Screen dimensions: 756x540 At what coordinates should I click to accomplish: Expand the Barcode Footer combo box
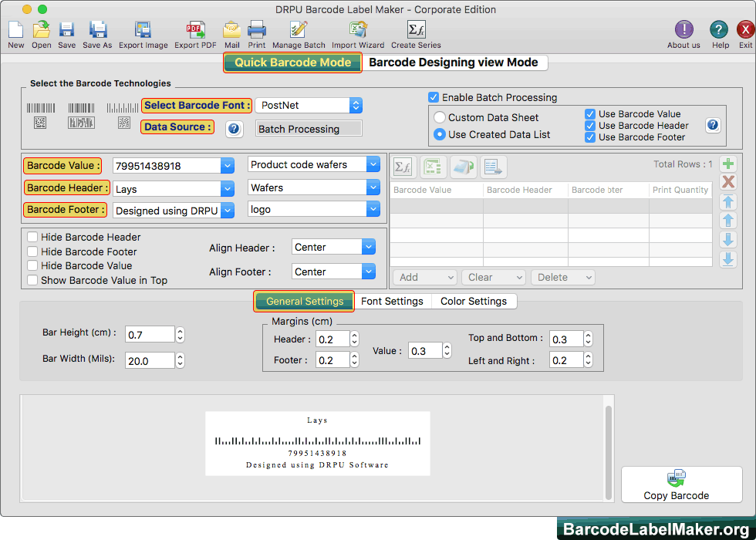point(228,211)
